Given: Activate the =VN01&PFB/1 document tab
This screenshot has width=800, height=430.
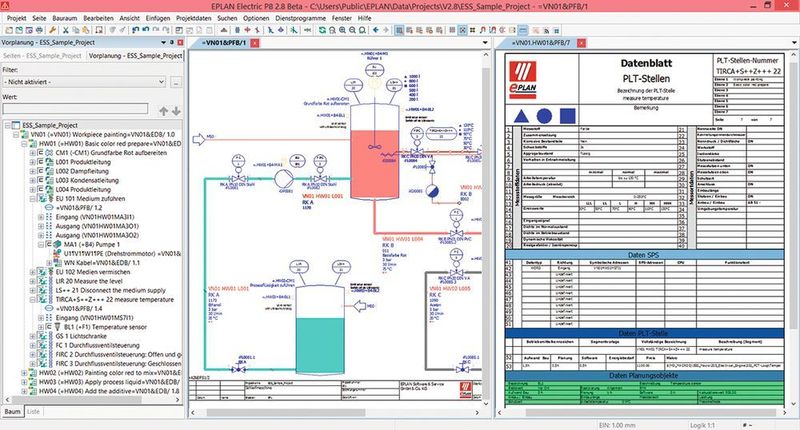Looking at the screenshot, I should coord(223,43).
